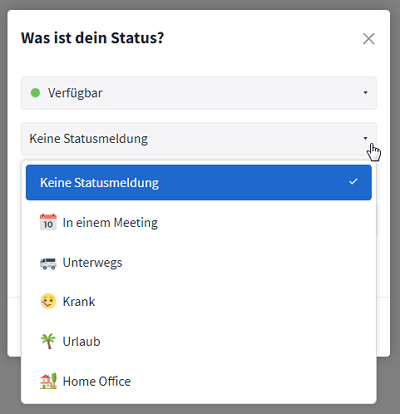Screen dimensions: 400x414
Task: Pick the Krank status message
Action: (199, 302)
